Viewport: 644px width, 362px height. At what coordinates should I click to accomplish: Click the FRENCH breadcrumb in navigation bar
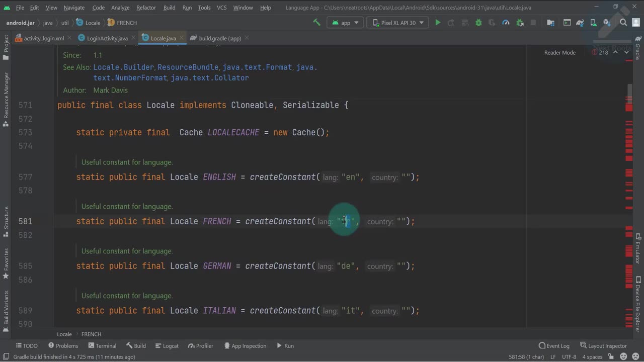coord(122,23)
